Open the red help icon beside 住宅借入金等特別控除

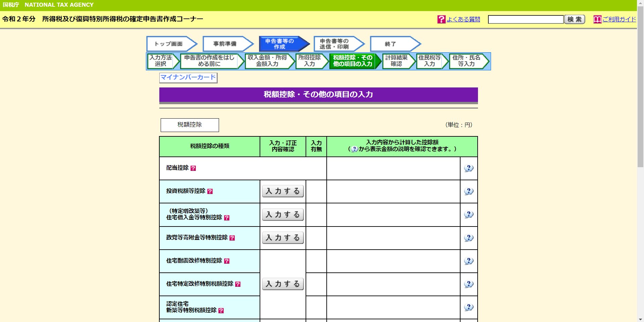[227, 218]
